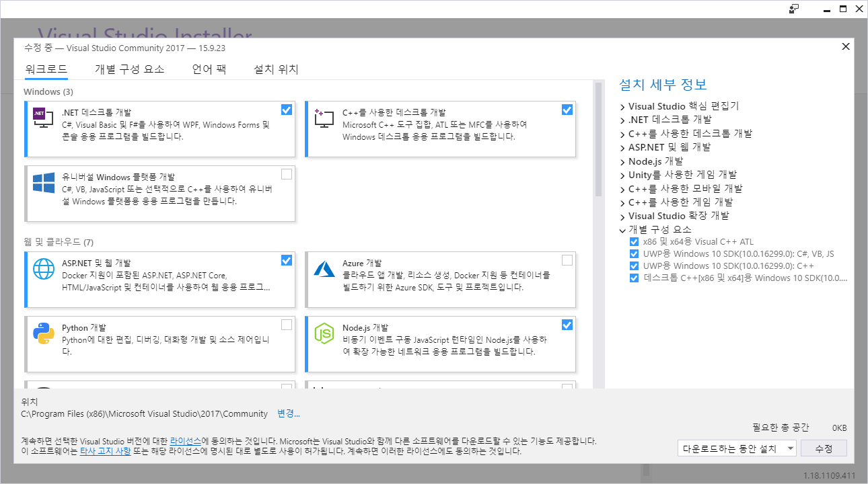Screen dimensions: 868x484
Task: Collapse the 개별 구성 요소 section
Action: coord(622,230)
